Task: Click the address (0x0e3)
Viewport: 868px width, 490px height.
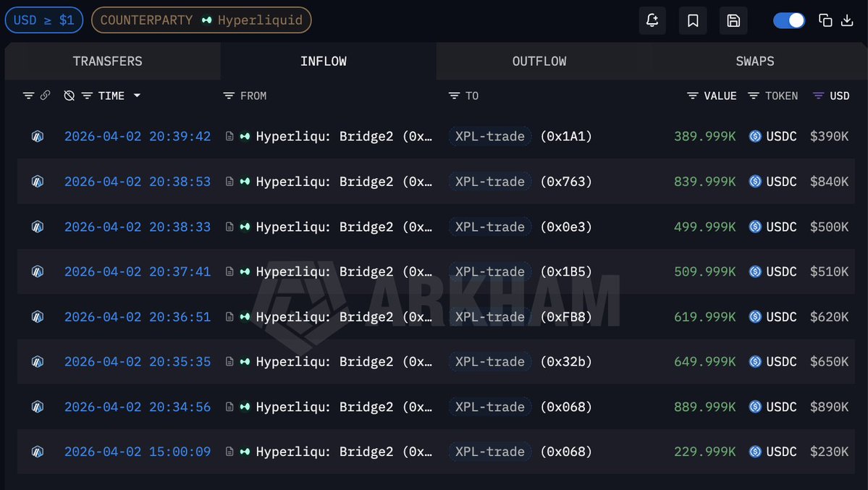Action: pyautogui.click(x=565, y=227)
